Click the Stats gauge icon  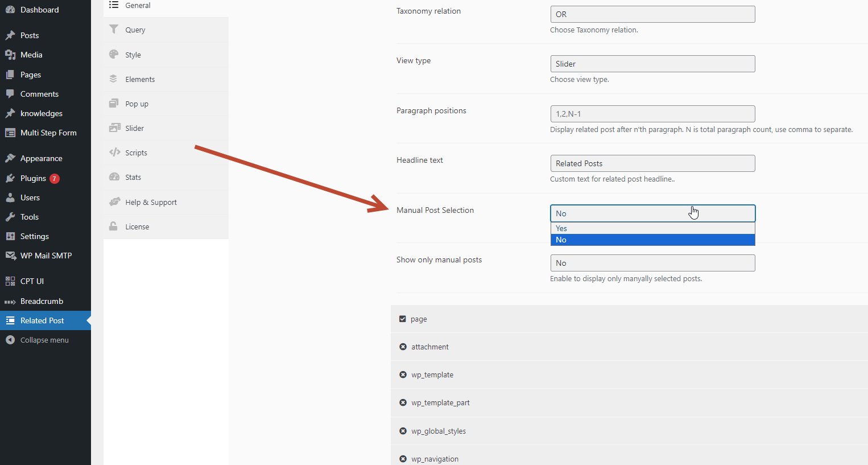[114, 176]
